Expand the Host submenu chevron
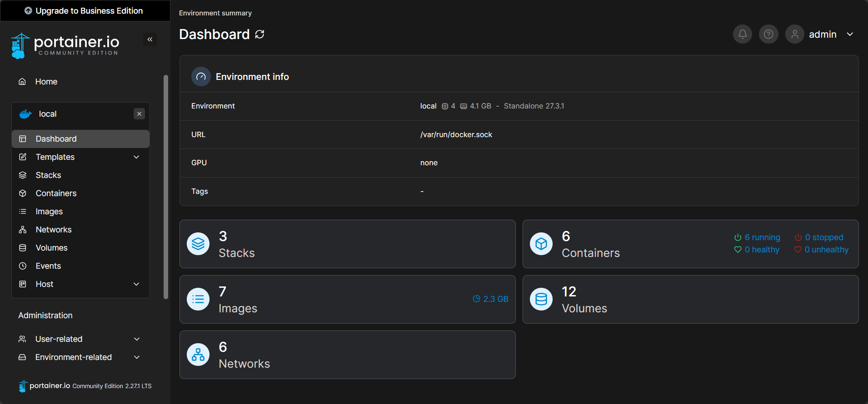This screenshot has height=404, width=868. click(136, 284)
